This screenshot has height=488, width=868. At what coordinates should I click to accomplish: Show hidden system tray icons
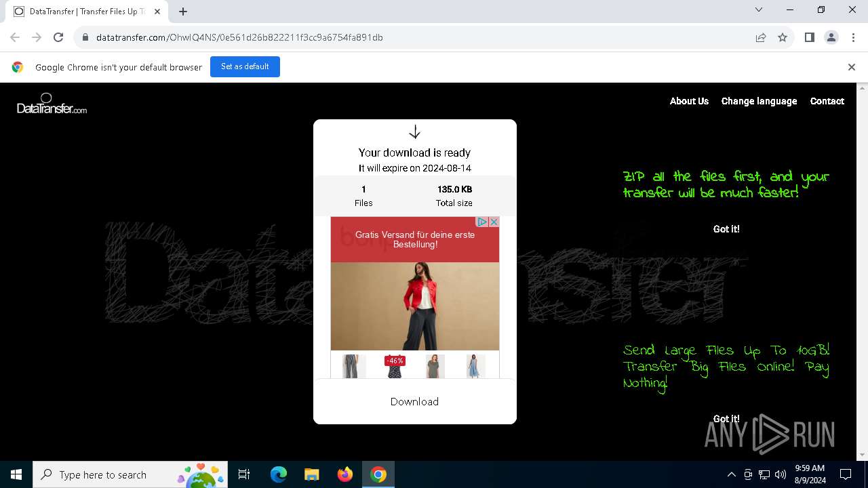pyautogui.click(x=731, y=474)
